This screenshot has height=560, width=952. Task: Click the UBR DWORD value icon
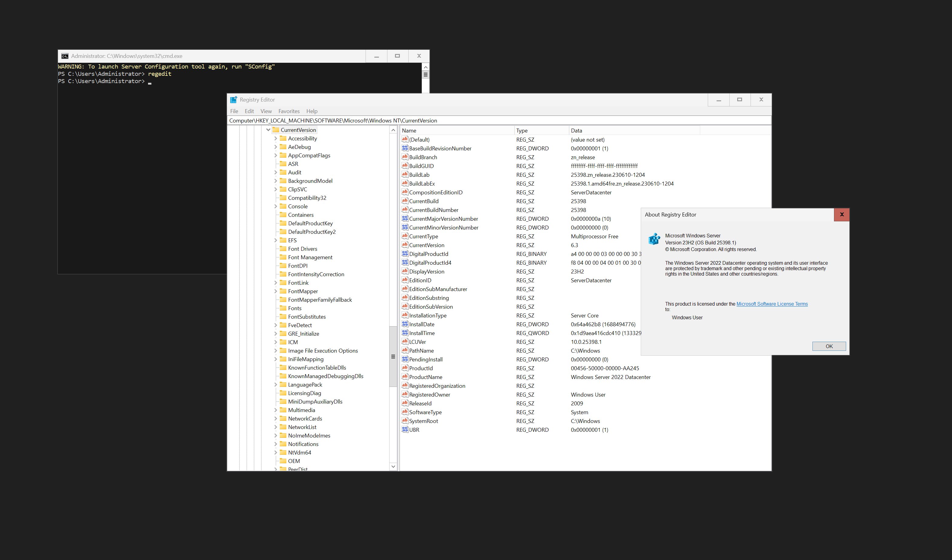[405, 430]
